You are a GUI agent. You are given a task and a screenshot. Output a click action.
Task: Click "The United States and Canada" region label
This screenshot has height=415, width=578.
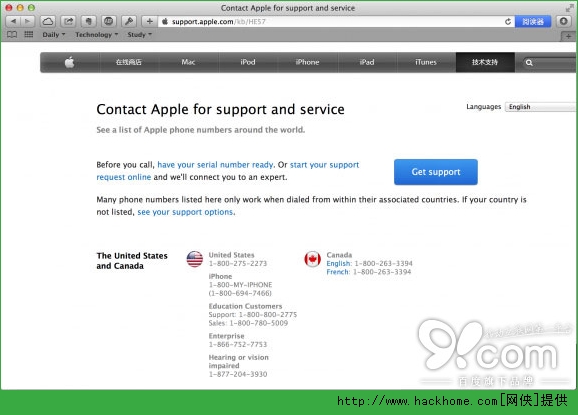click(x=132, y=261)
